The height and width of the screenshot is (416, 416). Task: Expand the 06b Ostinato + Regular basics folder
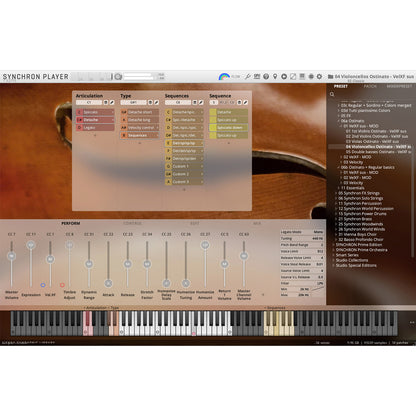click(338, 167)
